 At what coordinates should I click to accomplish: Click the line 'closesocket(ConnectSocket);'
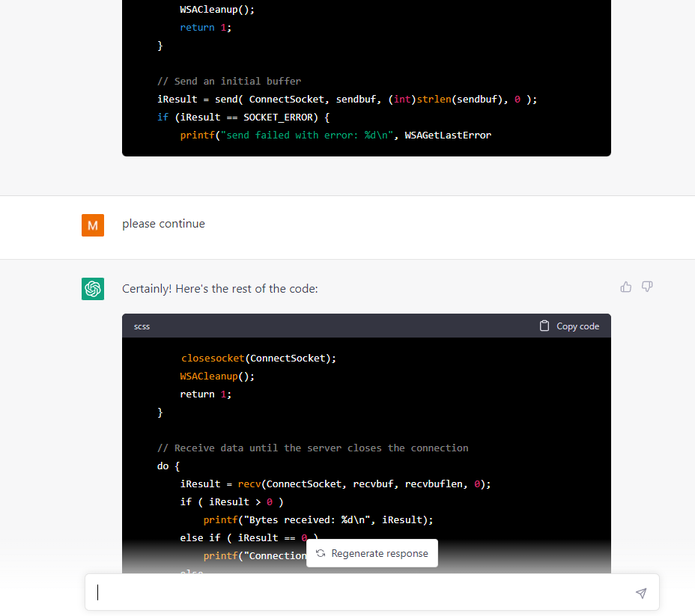click(x=258, y=359)
